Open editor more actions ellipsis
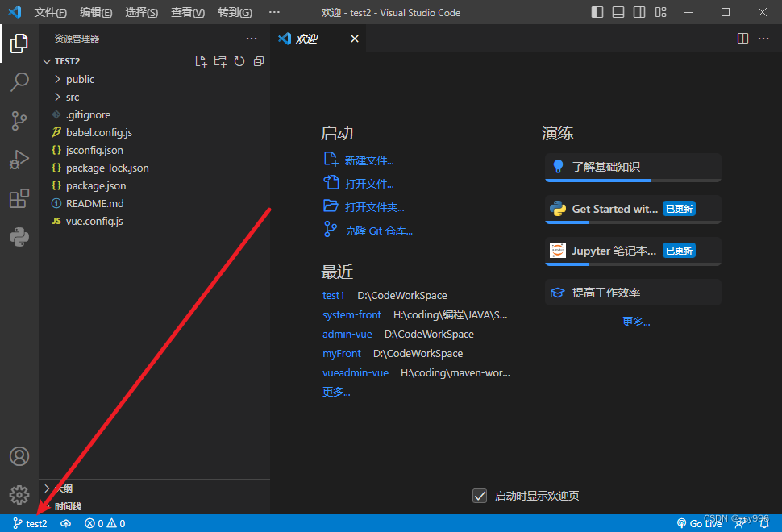 coord(763,39)
